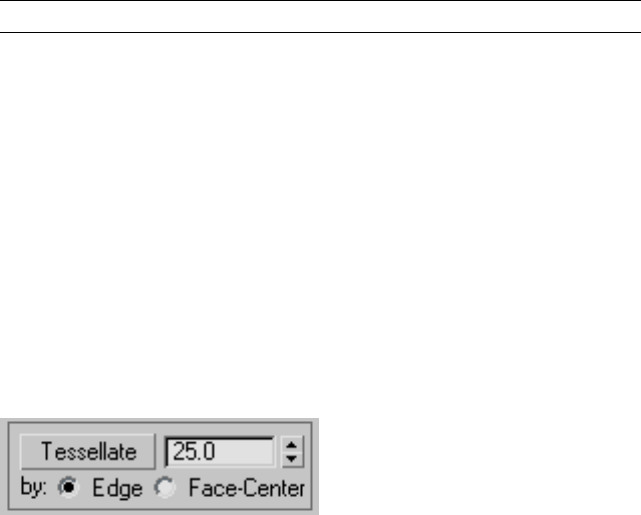Decrease tessellate value with the down spinner arrow
641x515 pixels.
coord(292,459)
